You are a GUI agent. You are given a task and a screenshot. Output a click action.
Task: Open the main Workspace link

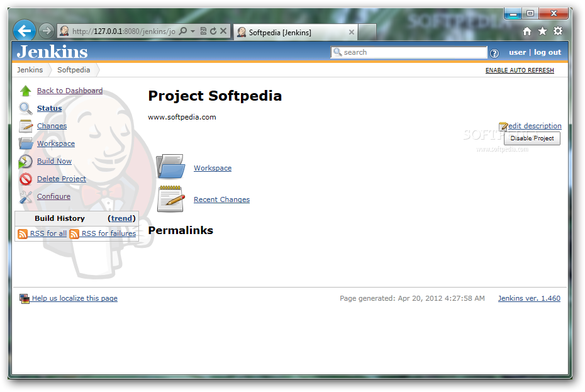point(213,168)
